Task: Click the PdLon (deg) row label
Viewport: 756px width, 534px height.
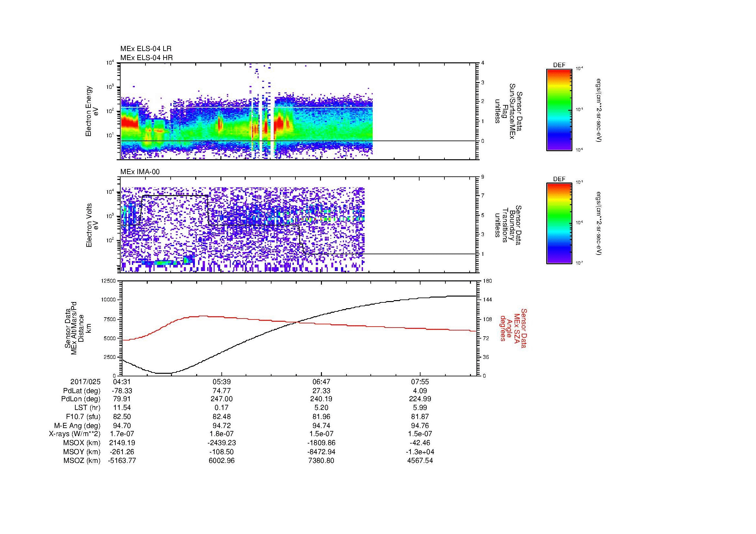Action: [81, 399]
